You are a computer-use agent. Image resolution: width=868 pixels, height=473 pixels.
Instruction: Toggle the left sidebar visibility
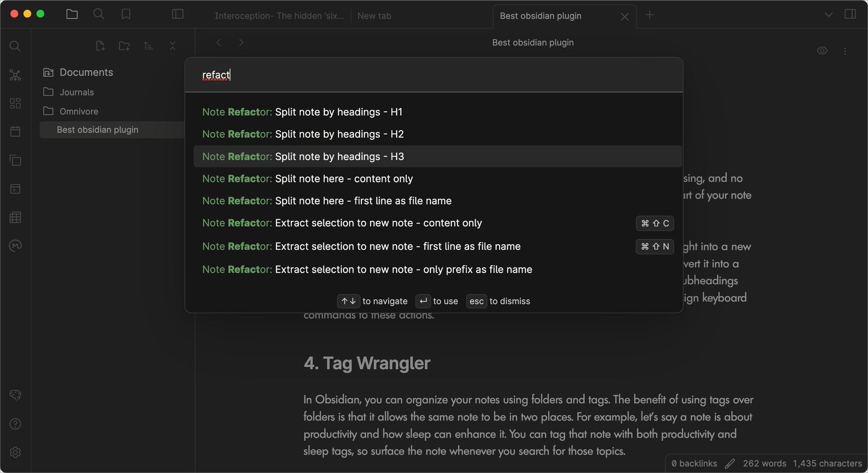pyautogui.click(x=177, y=13)
